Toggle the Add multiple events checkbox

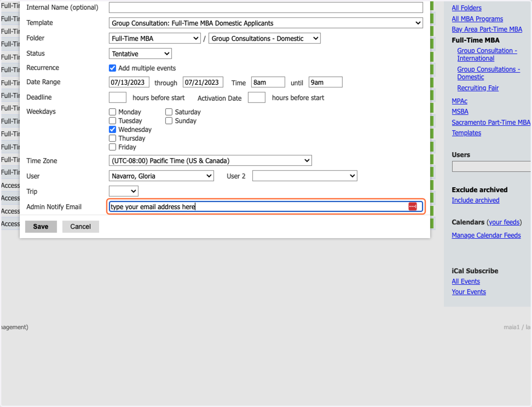[x=113, y=68]
